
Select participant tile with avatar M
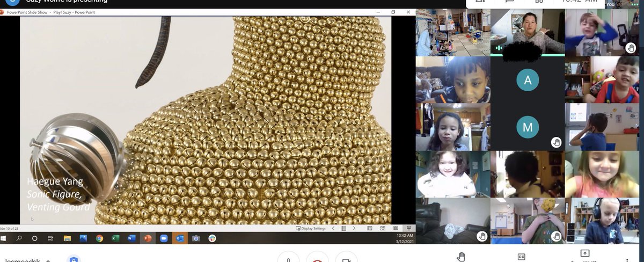coord(527,127)
